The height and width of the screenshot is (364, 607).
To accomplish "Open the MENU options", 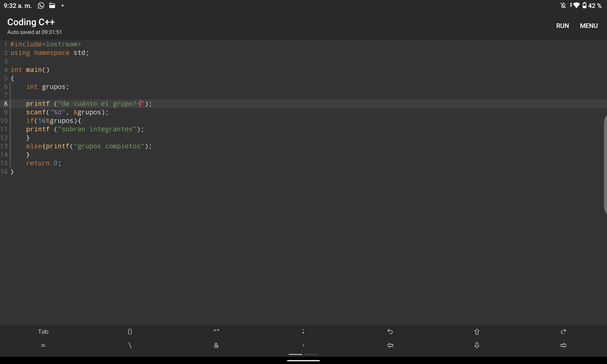I will tap(588, 26).
